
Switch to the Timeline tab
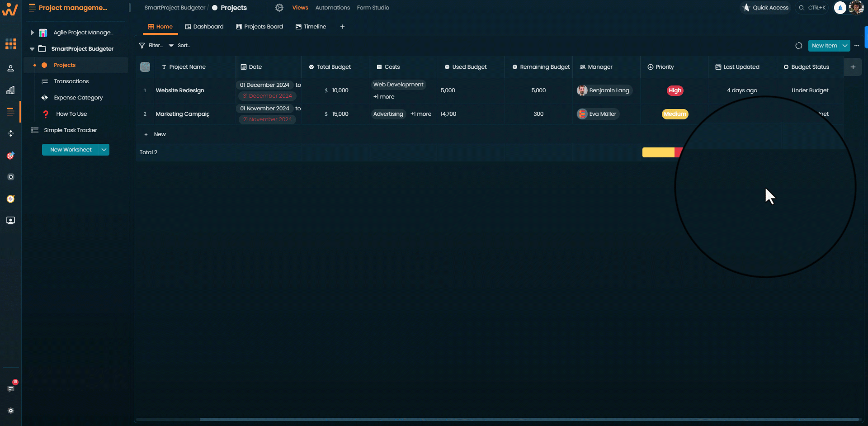point(311,27)
